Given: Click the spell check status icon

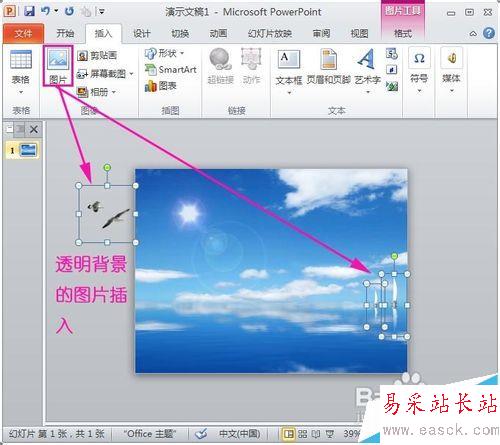Looking at the screenshot, I should (201, 434).
